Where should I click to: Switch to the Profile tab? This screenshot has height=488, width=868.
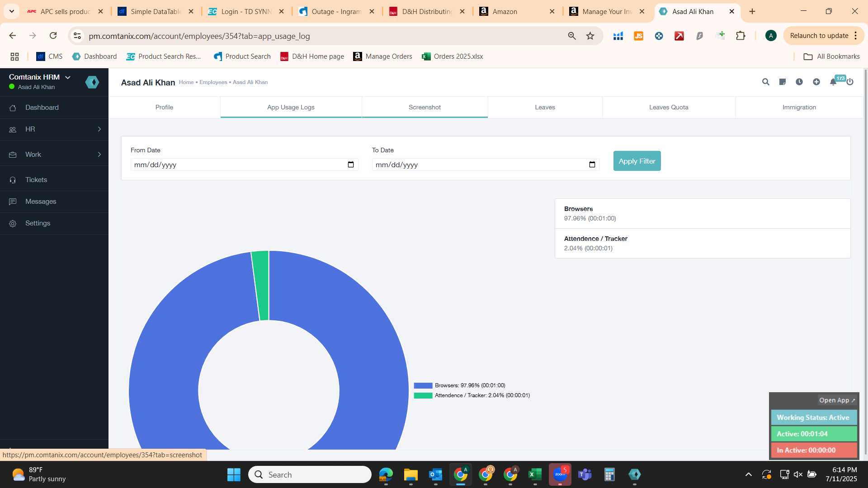tap(164, 107)
